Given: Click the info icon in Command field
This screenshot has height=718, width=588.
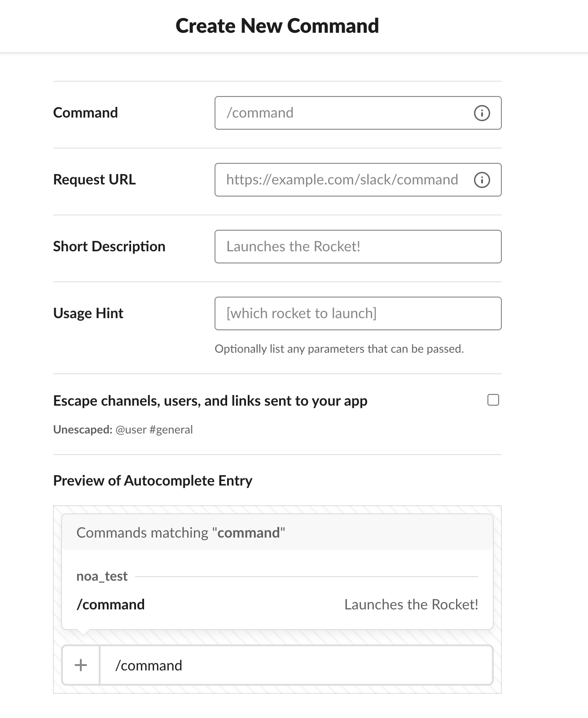Looking at the screenshot, I should tap(482, 113).
